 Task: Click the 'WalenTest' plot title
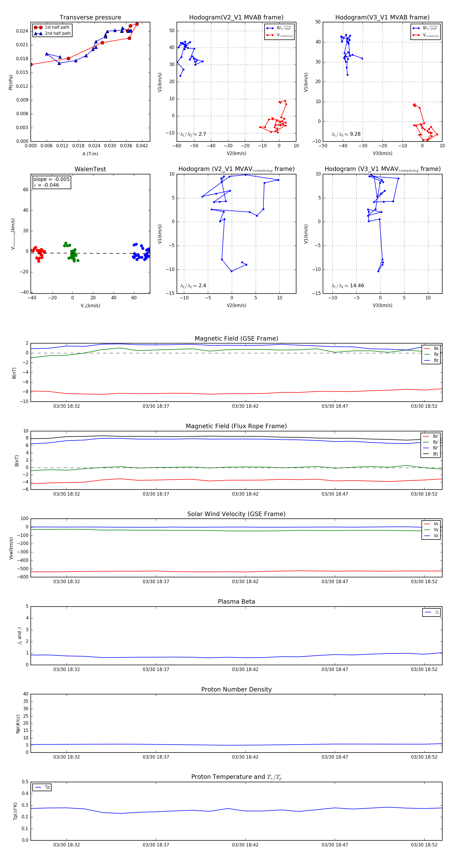(90, 169)
